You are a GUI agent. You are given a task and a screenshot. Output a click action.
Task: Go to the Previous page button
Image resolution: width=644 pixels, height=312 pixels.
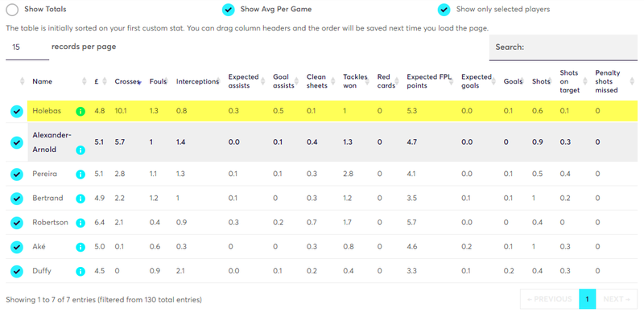549,299
